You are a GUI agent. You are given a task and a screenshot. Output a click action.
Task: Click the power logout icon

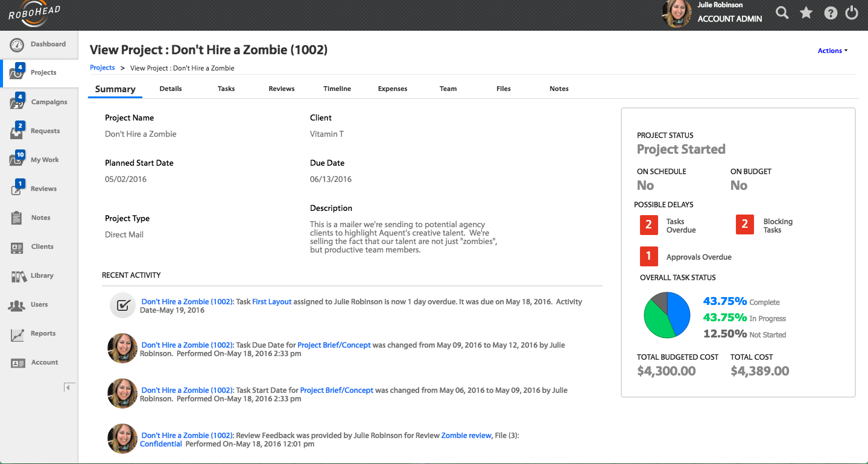(x=852, y=13)
